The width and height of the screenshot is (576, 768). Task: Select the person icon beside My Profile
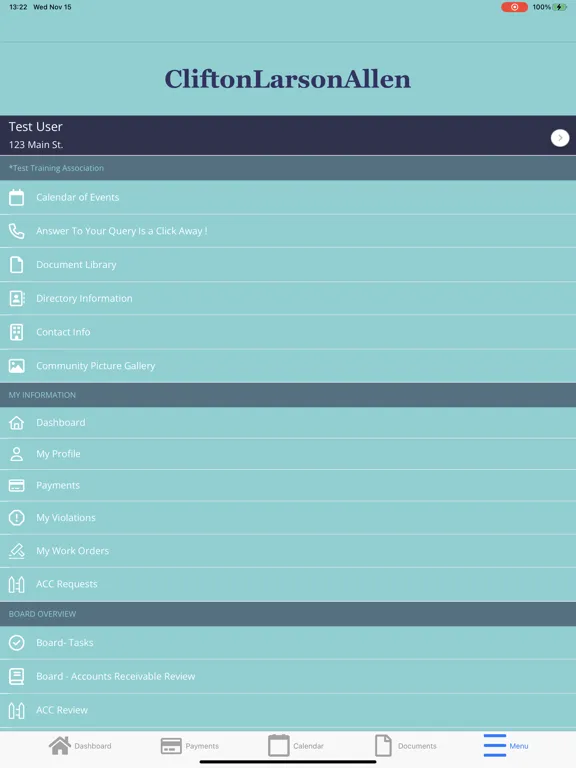pos(17,454)
